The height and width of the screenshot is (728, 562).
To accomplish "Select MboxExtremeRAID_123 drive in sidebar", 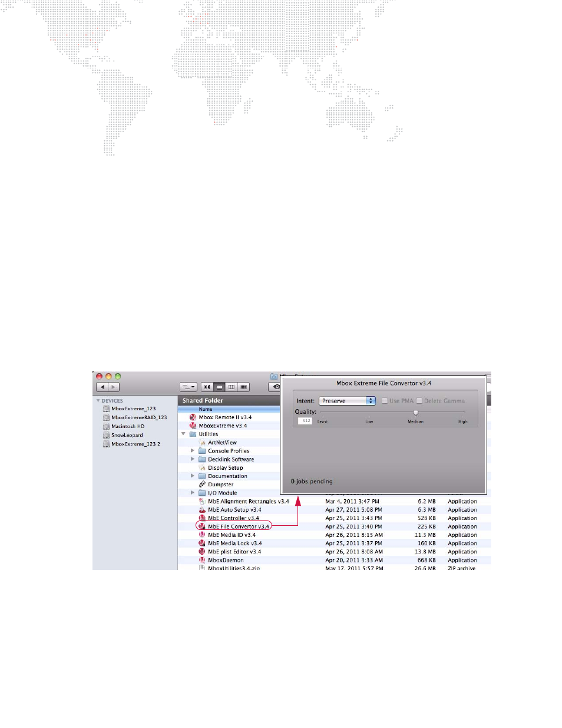I will pyautogui.click(x=135, y=417).
